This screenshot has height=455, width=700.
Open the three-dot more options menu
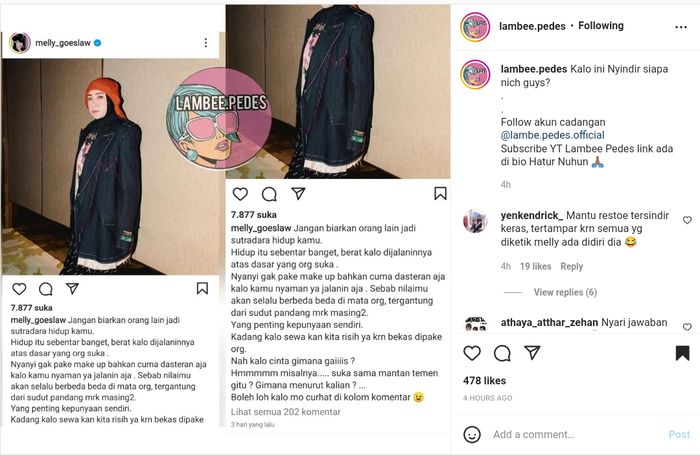click(x=681, y=27)
